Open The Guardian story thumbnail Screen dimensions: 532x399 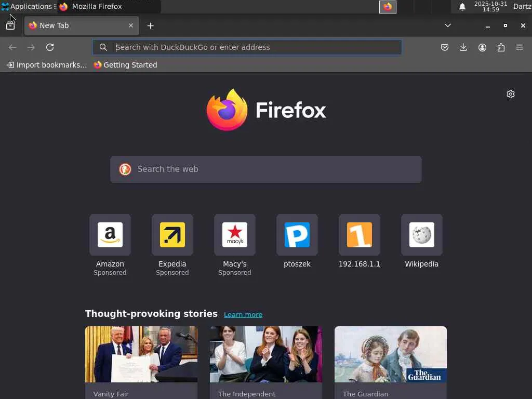tap(391, 354)
